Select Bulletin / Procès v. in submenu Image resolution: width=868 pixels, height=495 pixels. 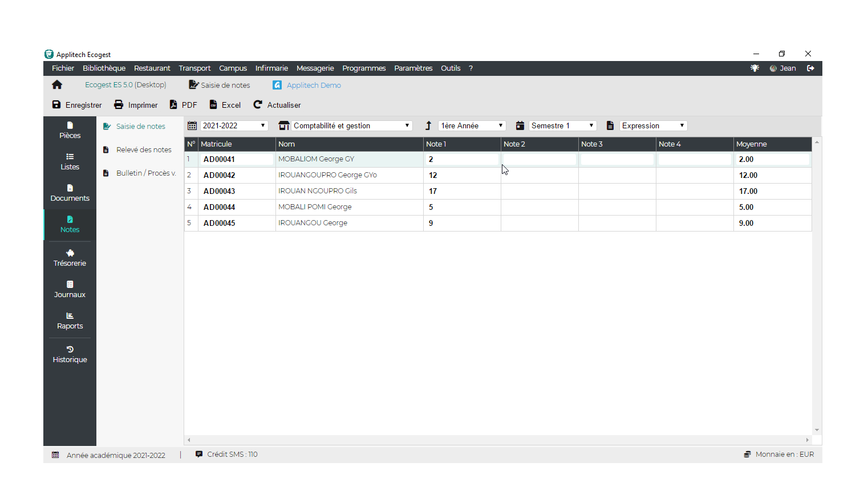(x=140, y=173)
